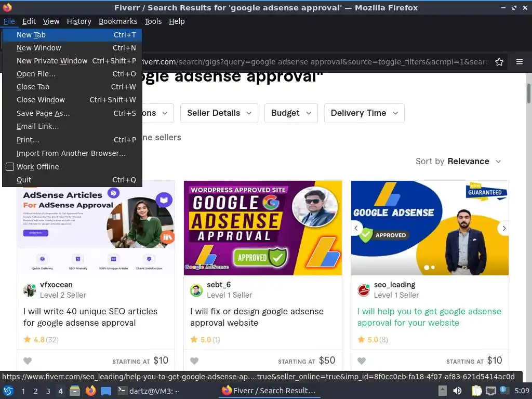
Task: Expand the Delivery Time filter
Action: pos(364,113)
